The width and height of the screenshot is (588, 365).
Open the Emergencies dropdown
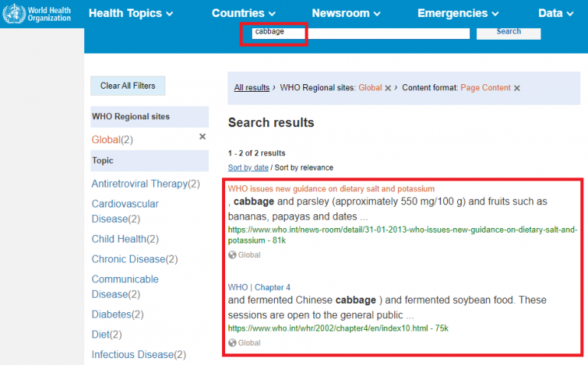458,14
